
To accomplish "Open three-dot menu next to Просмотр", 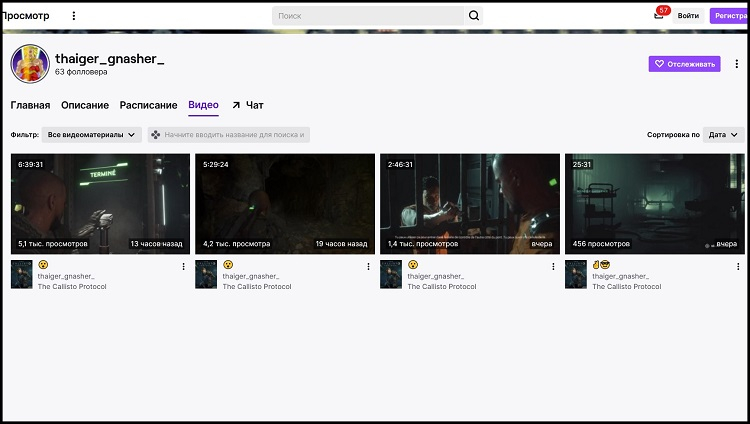I will coord(73,16).
